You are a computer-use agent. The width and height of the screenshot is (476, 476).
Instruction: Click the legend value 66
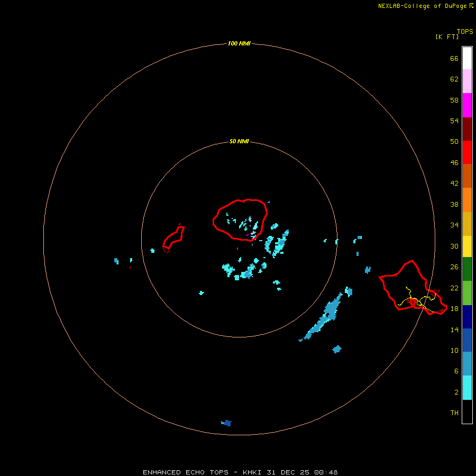tap(454, 58)
